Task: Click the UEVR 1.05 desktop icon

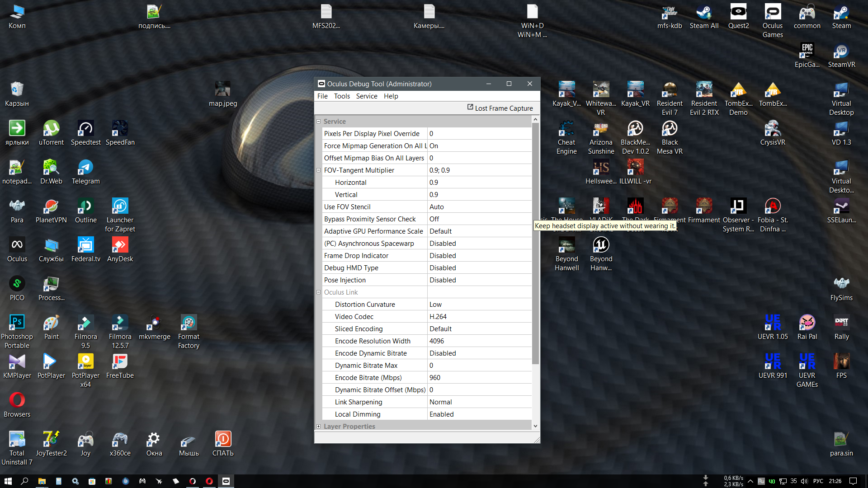Action: 773,327
